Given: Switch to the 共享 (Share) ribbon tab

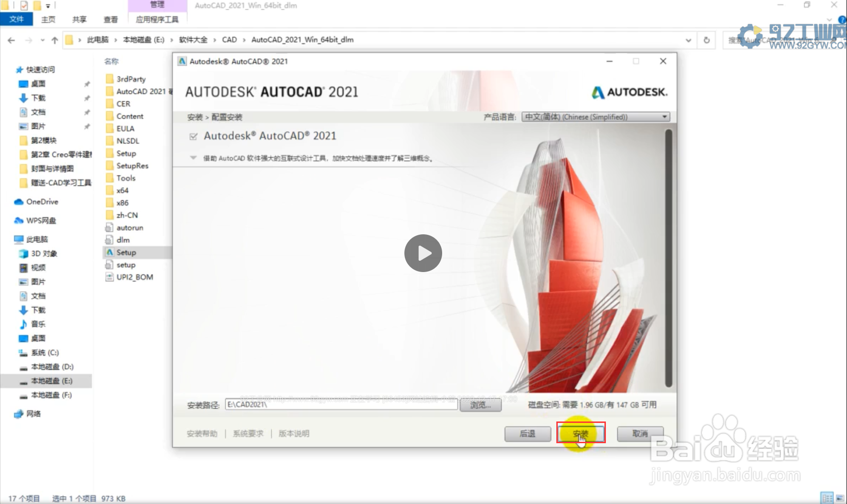Looking at the screenshot, I should pyautogui.click(x=79, y=19).
